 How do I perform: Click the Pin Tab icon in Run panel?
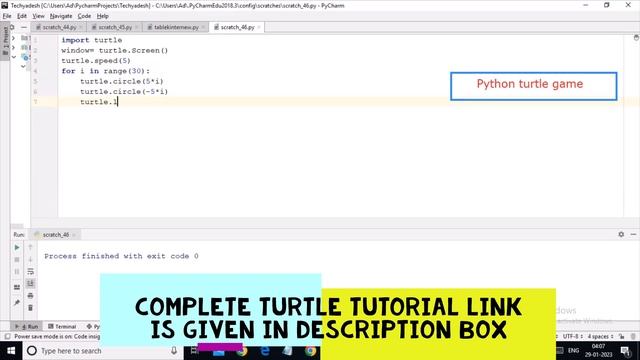coord(17,302)
